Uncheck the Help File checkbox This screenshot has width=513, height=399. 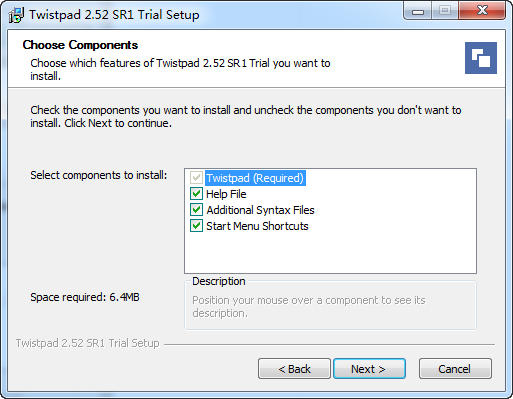pos(196,194)
